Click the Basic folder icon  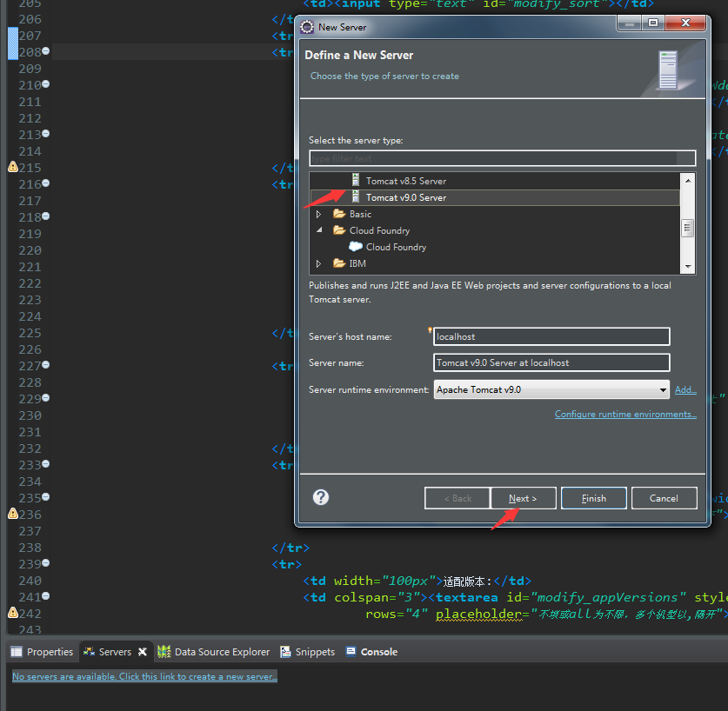[x=339, y=214]
